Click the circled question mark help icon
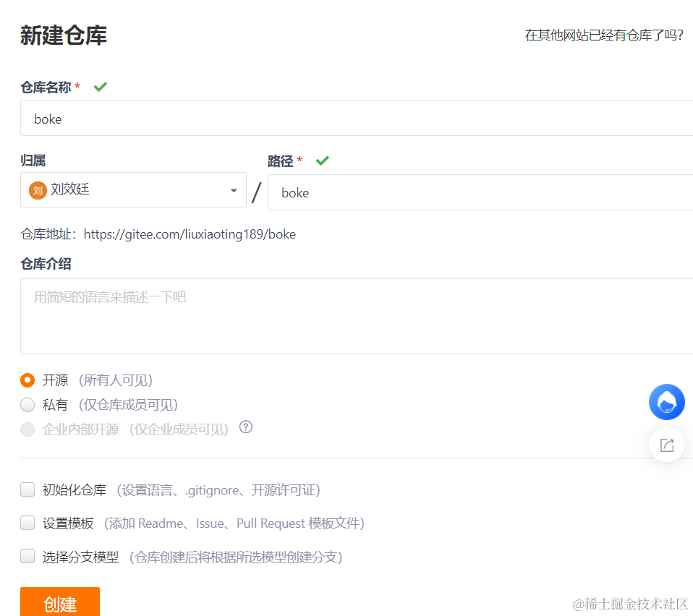This screenshot has width=693, height=616. click(246, 427)
